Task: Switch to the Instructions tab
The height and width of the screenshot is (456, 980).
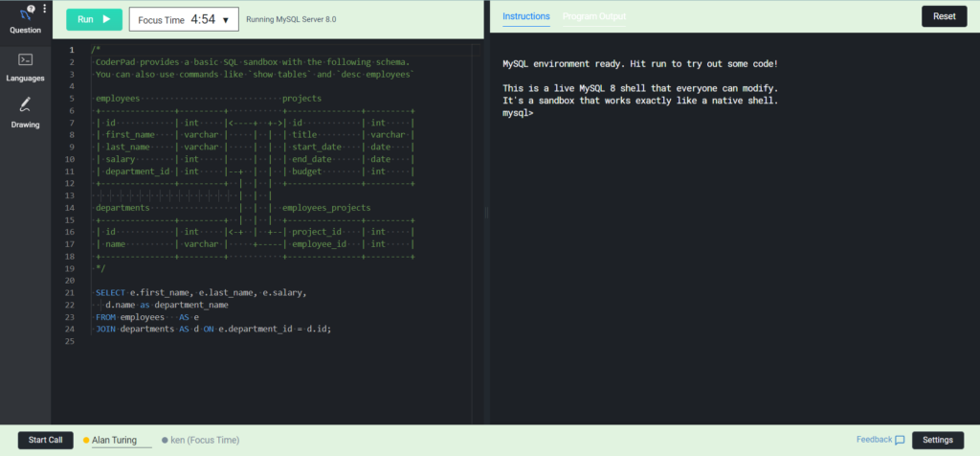Action: [526, 17]
